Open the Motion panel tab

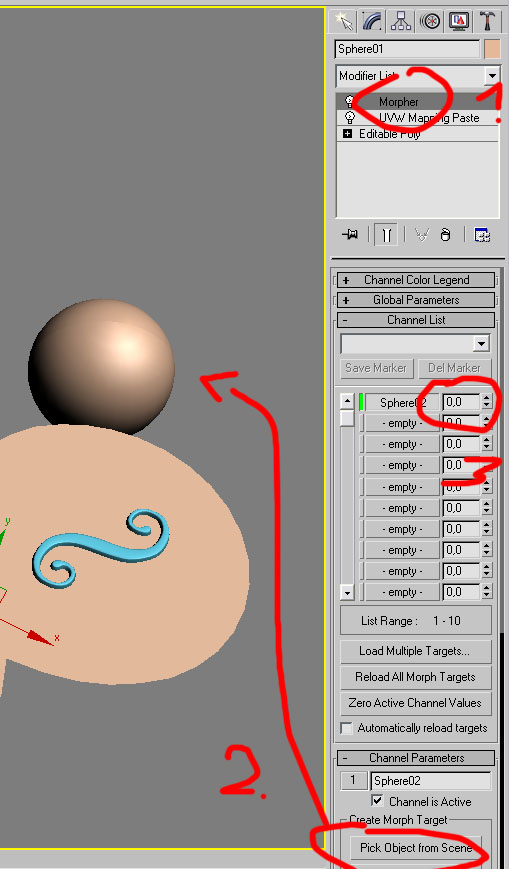pos(430,22)
